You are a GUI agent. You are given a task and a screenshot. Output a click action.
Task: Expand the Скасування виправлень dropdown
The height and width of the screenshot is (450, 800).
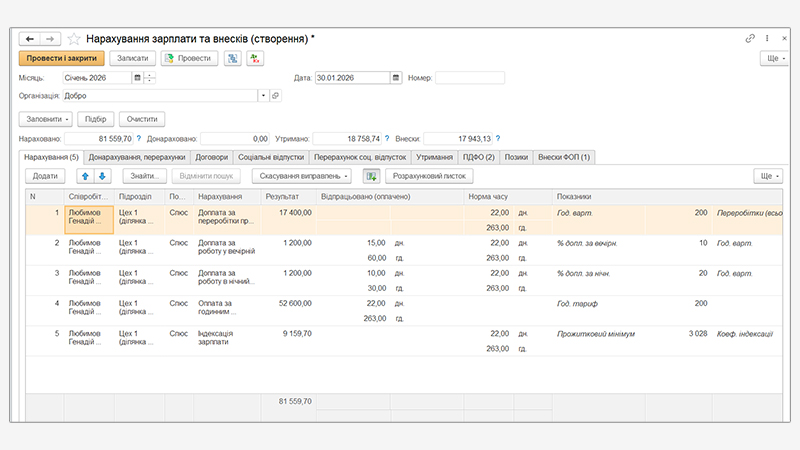tap(302, 176)
